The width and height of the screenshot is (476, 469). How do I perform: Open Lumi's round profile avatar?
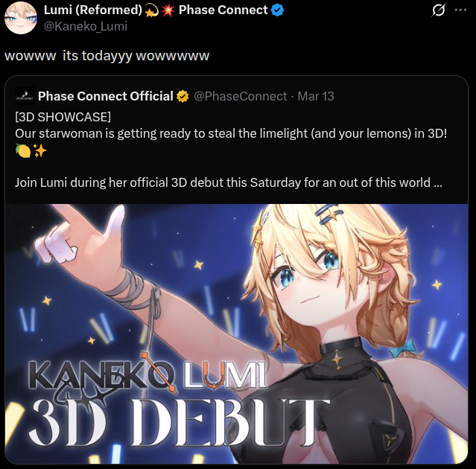[21, 18]
